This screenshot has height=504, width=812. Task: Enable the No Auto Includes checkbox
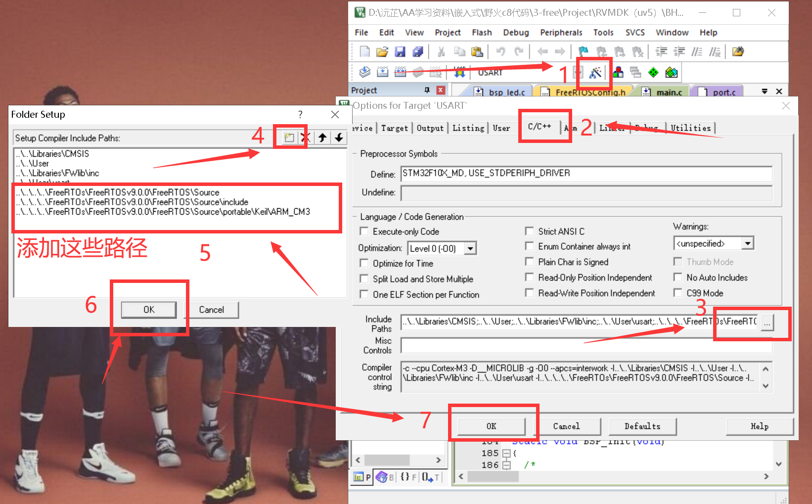click(677, 277)
